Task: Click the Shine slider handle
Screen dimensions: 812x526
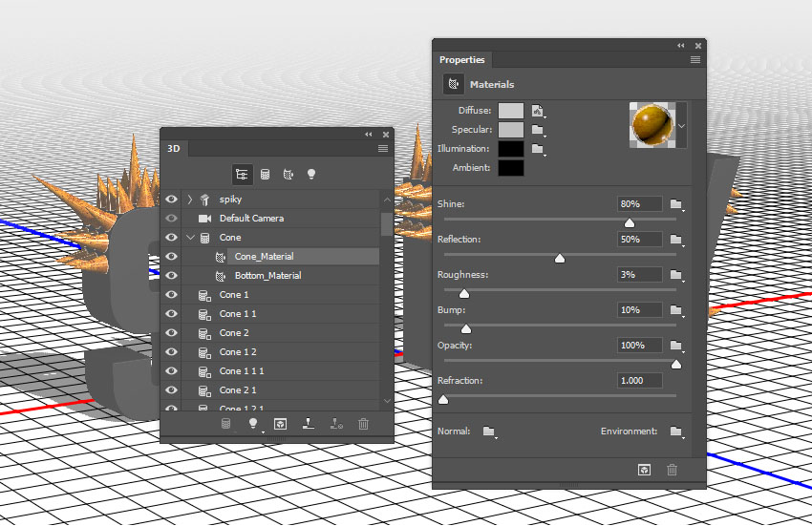Action: (x=630, y=223)
